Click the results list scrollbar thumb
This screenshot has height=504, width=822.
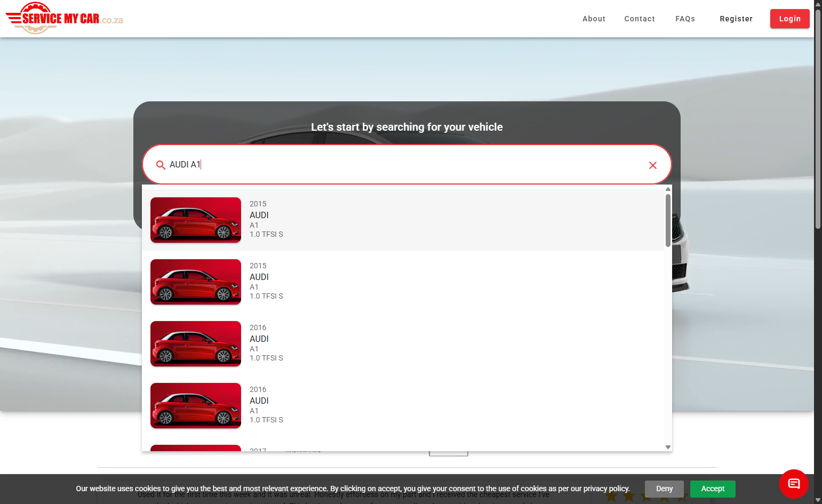[668, 220]
